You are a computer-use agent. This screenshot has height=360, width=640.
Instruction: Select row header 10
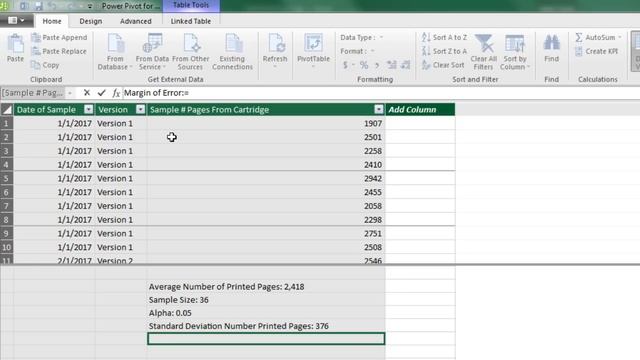pos(7,247)
